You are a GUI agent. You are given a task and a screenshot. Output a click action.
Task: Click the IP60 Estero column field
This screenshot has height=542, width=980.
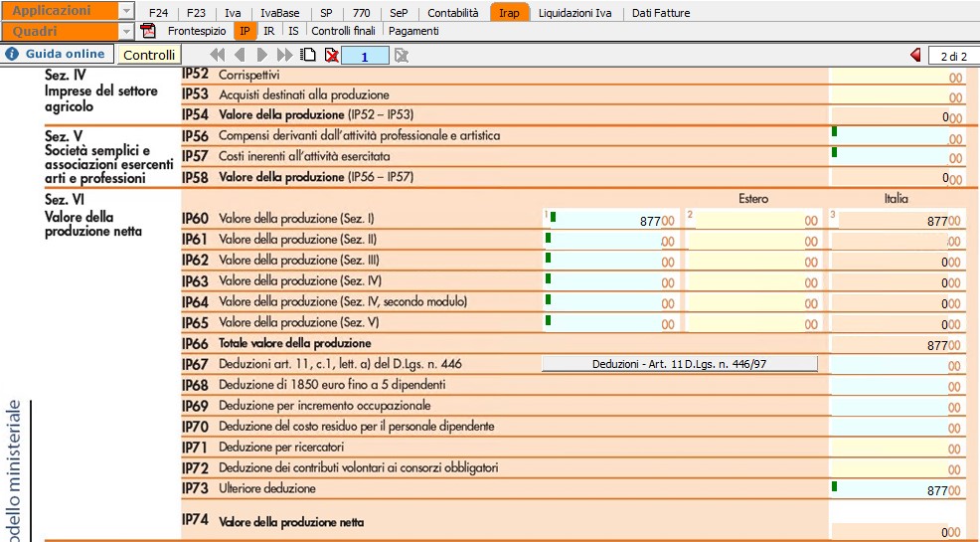point(753,220)
